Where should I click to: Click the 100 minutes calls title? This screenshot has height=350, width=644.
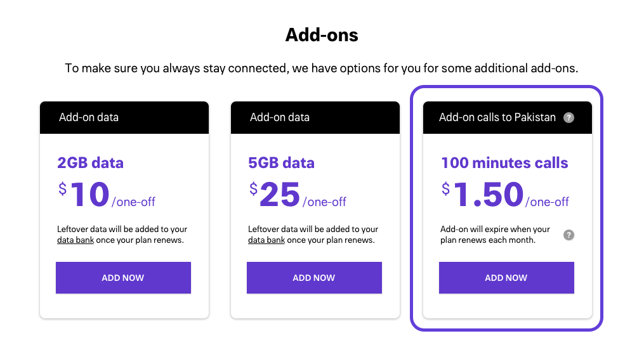tap(504, 163)
